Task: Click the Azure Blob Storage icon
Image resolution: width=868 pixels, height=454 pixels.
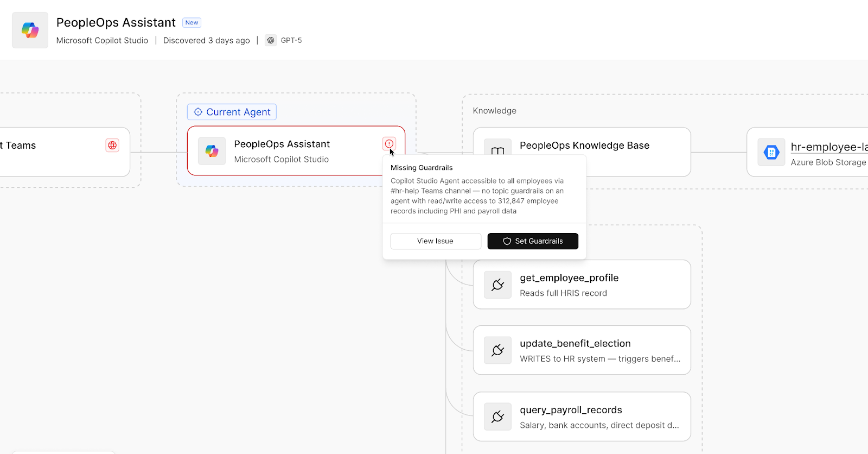Action: (771, 153)
